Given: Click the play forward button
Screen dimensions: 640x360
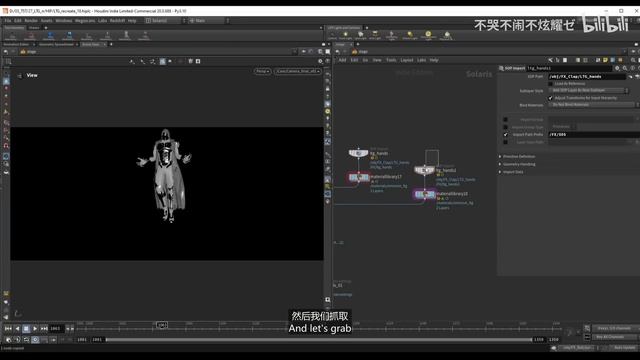Looking at the screenshot, I should click(x=35, y=328).
